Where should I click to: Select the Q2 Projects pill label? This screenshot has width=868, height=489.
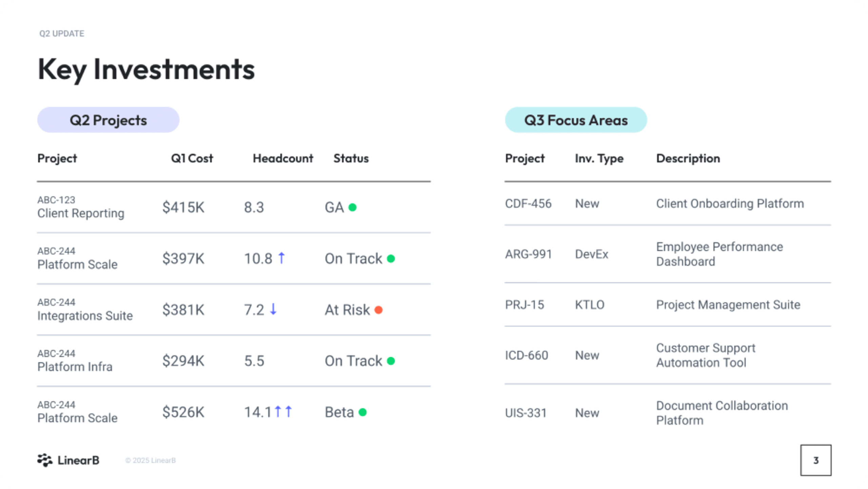(108, 120)
